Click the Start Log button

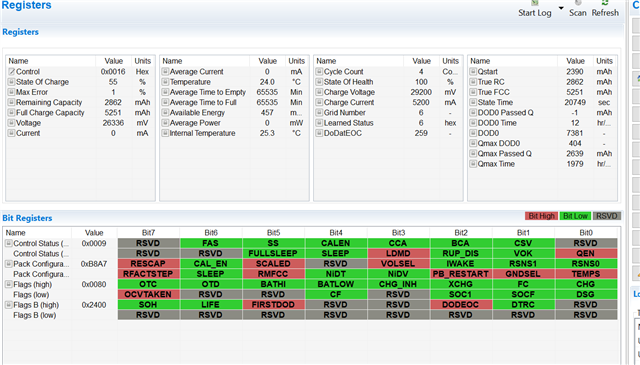[x=535, y=9]
